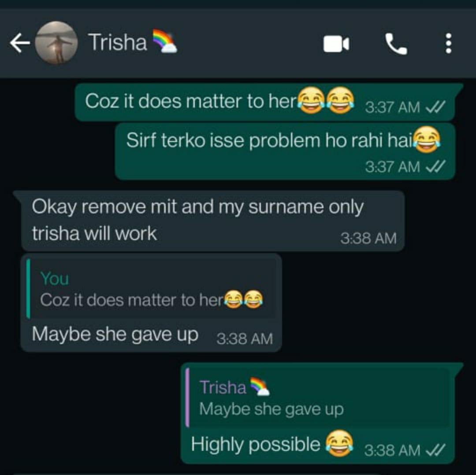Open Trisha's profile picture
476x475 pixels.
[56, 43]
